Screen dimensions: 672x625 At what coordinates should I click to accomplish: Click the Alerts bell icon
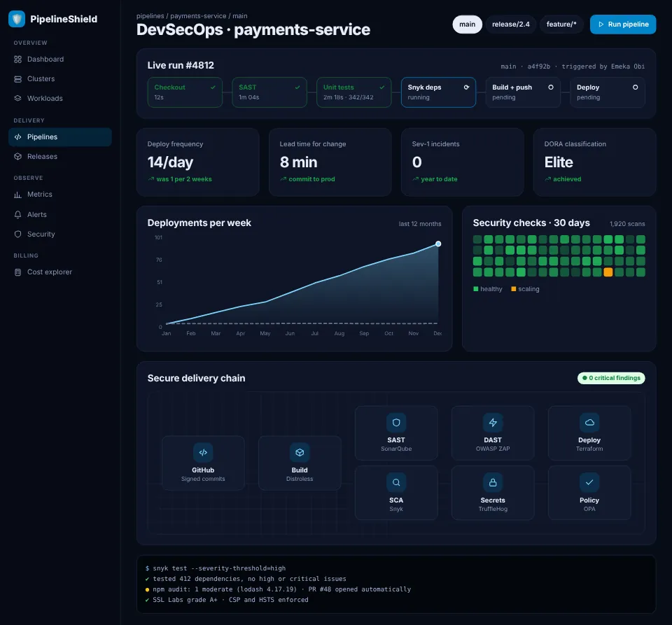pyautogui.click(x=17, y=215)
